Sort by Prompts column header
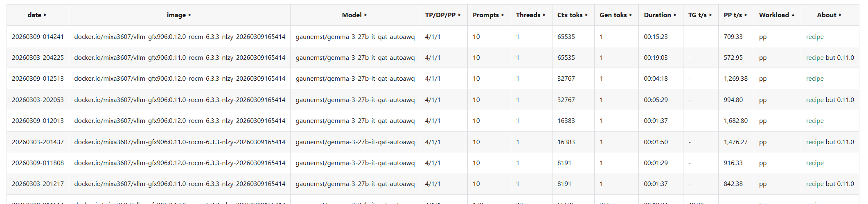The image size is (868, 204). point(489,15)
